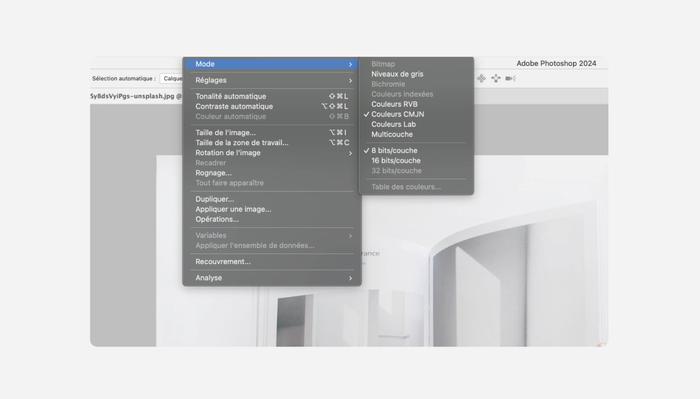Click the 3D camera icon in options bar
700x399 pixels.
coord(510,79)
